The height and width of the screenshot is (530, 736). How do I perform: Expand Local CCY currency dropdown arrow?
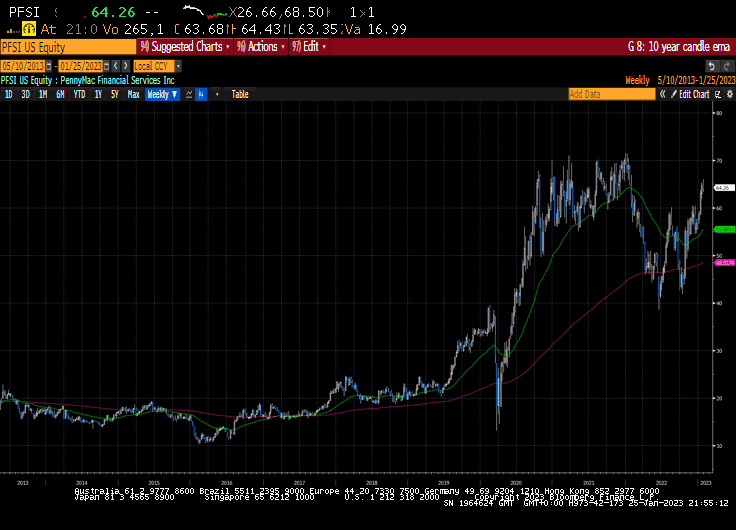178,66
